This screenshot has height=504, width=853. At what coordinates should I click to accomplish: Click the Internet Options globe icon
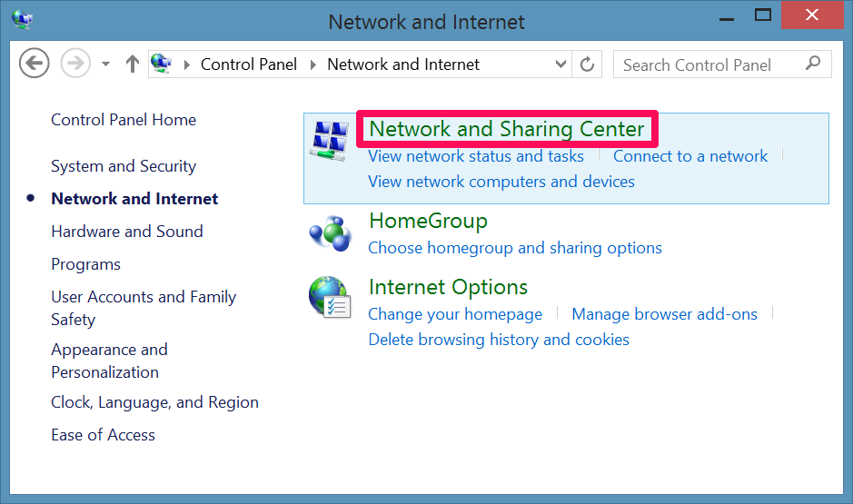click(x=330, y=297)
